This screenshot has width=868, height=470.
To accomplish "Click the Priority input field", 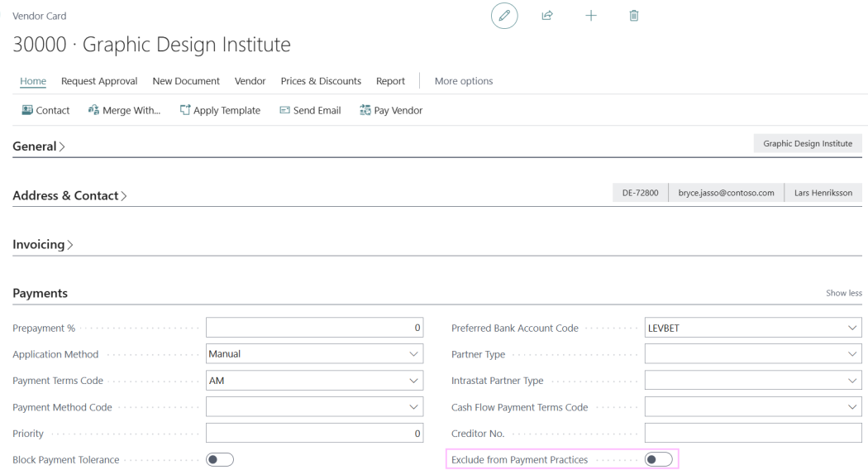I will coord(314,433).
